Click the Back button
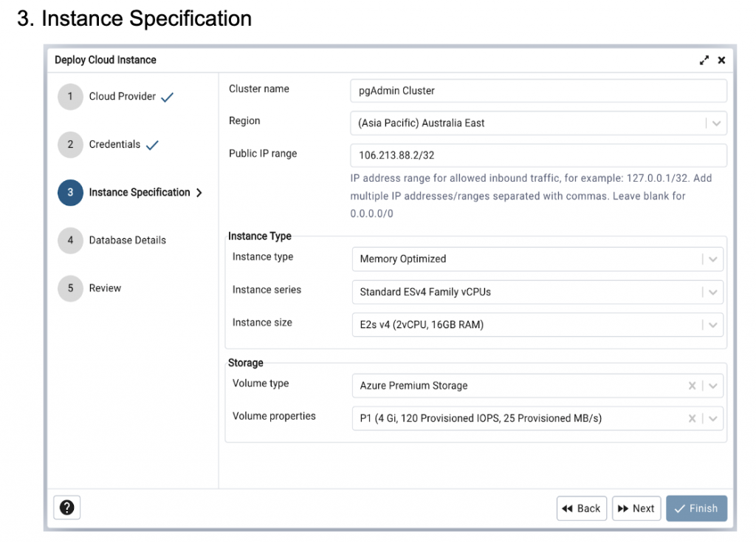Screen dimensions: 756x543 click(x=582, y=508)
